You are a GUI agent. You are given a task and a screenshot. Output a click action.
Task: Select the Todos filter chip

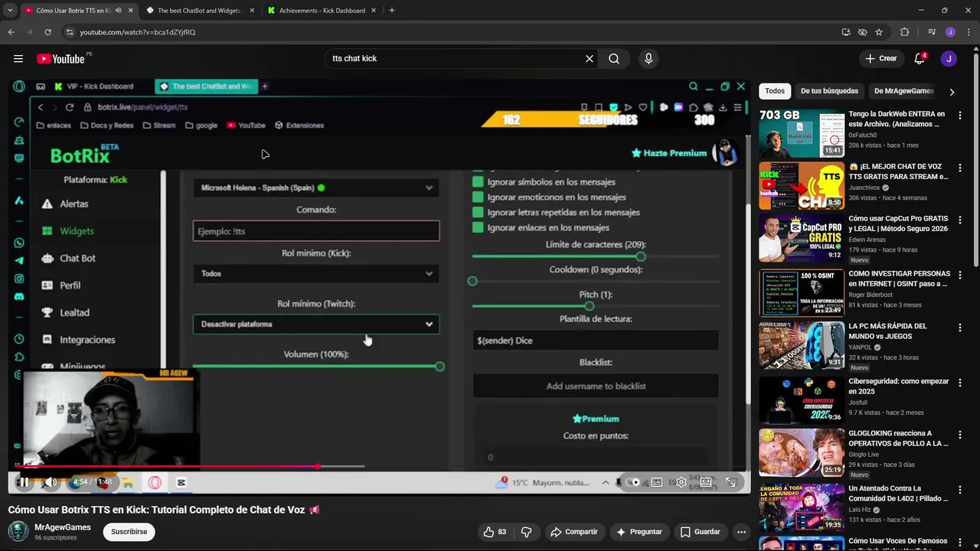[x=775, y=91]
